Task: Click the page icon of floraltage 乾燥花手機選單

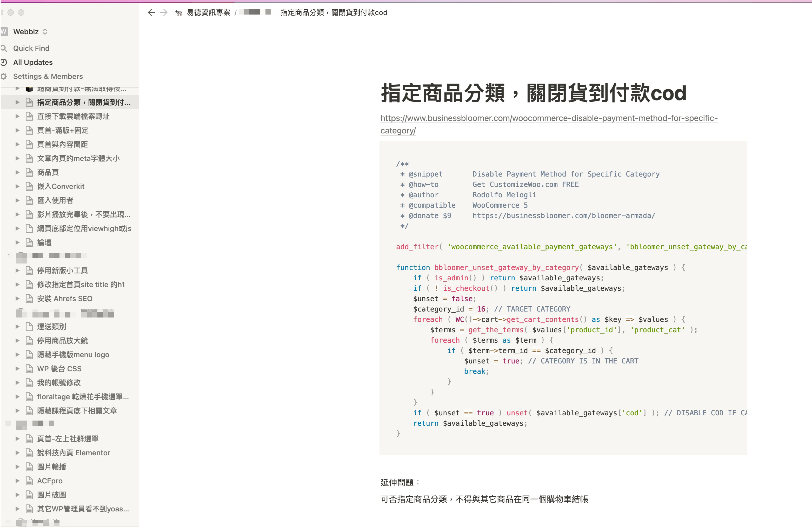Action: click(x=29, y=397)
